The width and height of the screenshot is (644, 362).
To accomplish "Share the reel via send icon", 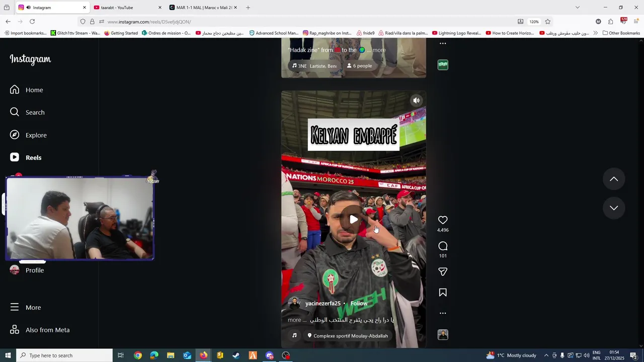I will pyautogui.click(x=443, y=271).
